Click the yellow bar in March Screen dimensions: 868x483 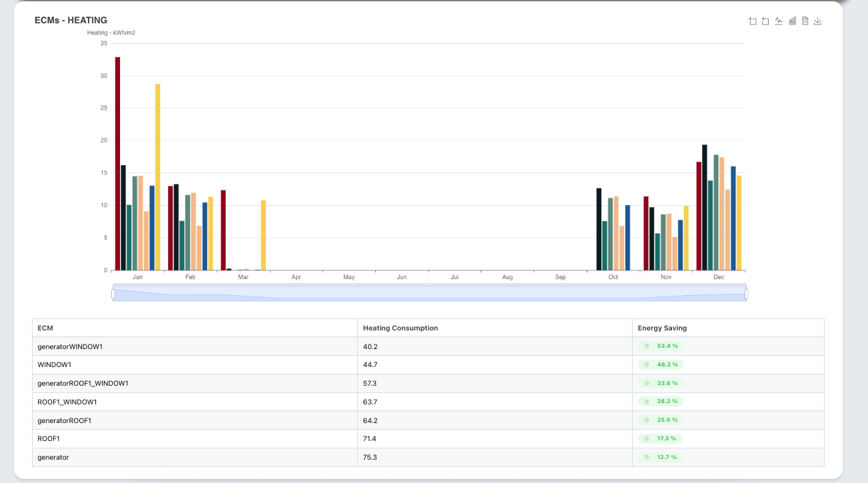pyautogui.click(x=263, y=235)
